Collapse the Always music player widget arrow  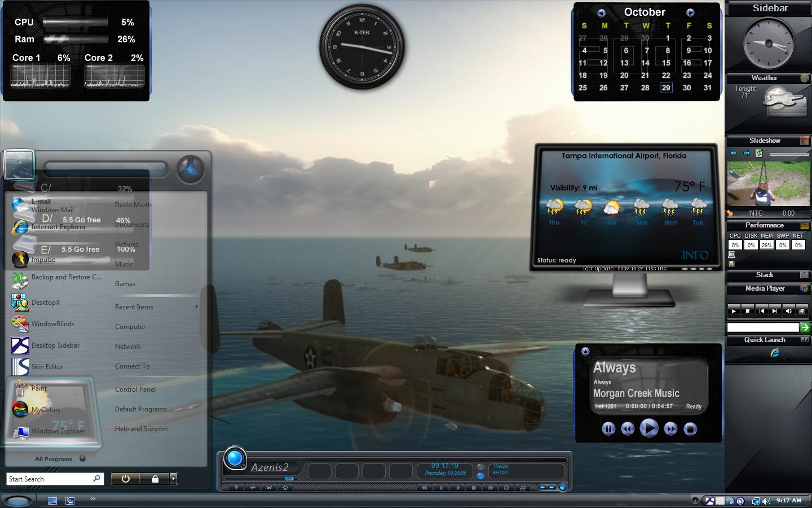(x=585, y=351)
